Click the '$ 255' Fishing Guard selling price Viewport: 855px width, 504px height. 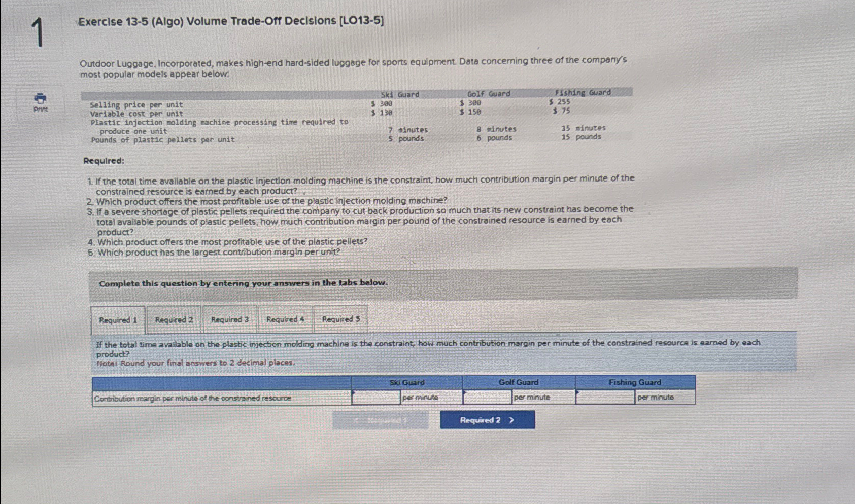[x=560, y=102]
